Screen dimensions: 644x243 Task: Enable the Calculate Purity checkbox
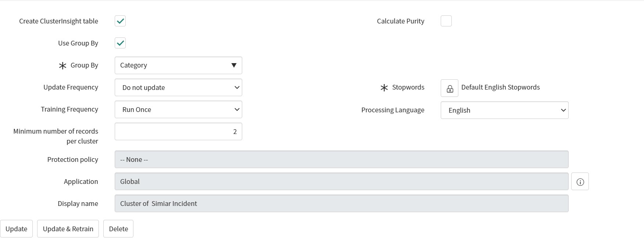[446, 21]
